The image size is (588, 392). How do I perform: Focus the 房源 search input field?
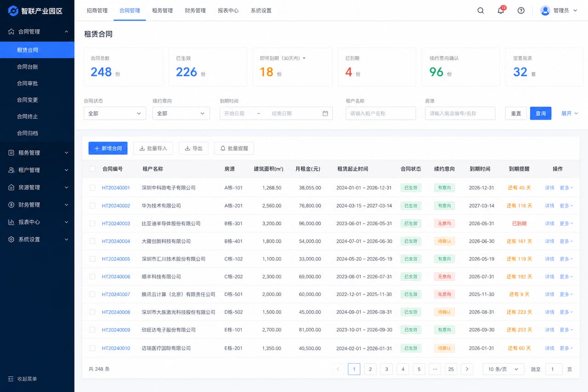pyautogui.click(x=460, y=114)
